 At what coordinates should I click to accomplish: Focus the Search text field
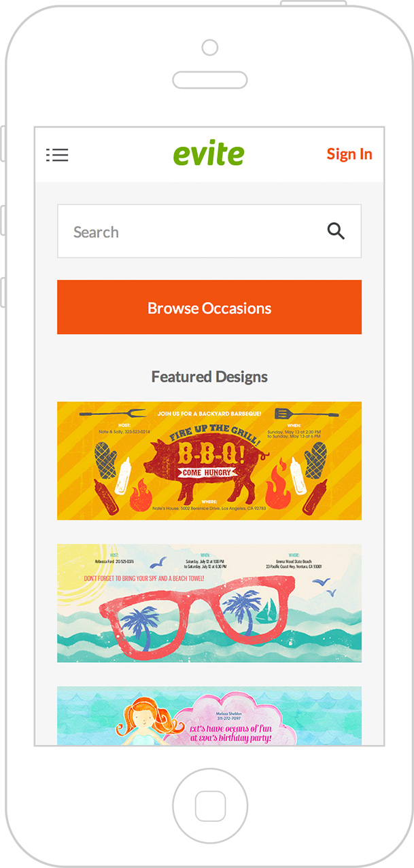tap(209, 231)
